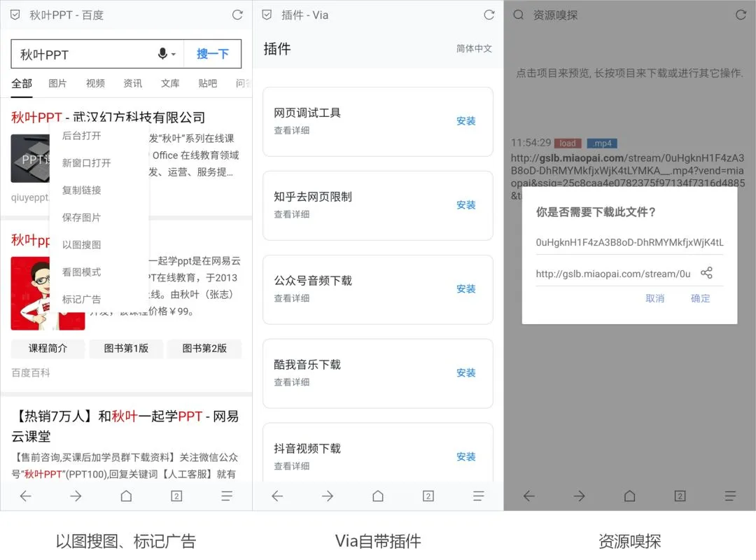
Task: Reload the 秋叶PPT - 百度 page
Action: tap(237, 15)
